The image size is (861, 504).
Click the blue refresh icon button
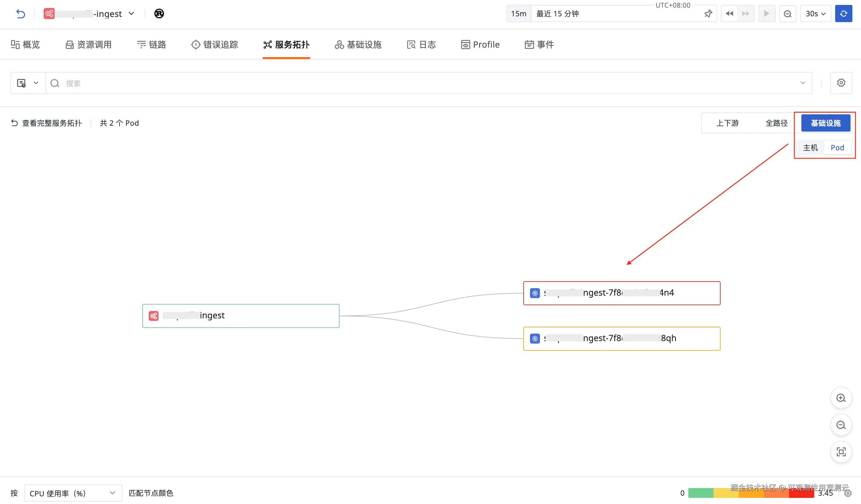(843, 14)
